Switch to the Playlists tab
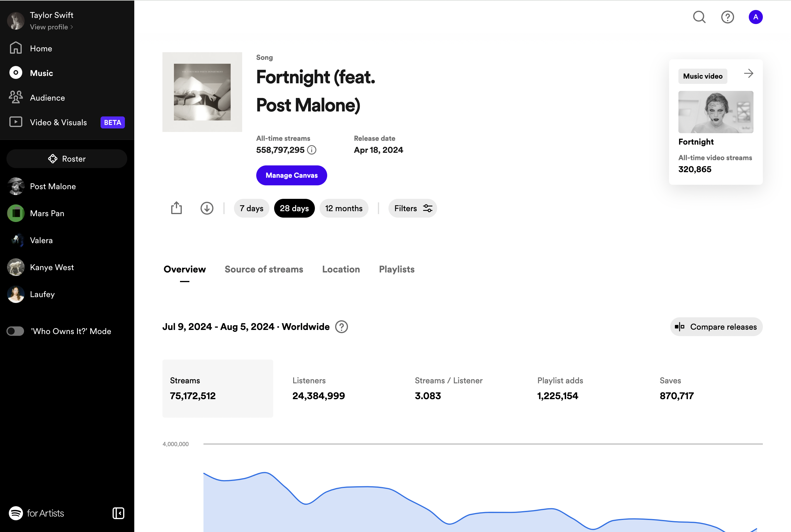 point(396,270)
